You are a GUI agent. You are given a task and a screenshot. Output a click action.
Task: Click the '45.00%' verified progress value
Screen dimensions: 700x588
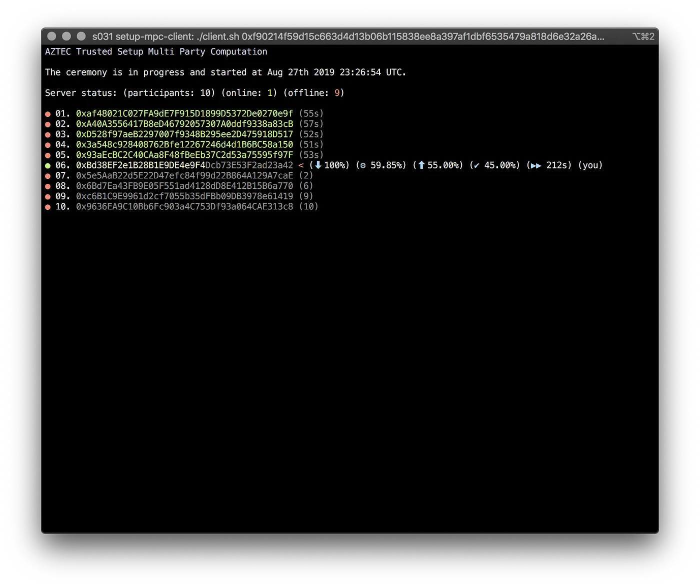pos(499,165)
